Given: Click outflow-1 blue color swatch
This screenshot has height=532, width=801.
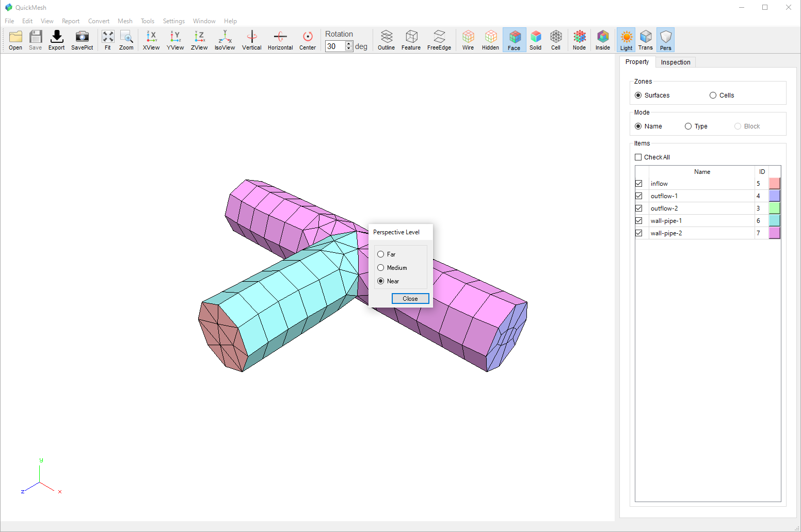Looking at the screenshot, I should click(x=775, y=196).
